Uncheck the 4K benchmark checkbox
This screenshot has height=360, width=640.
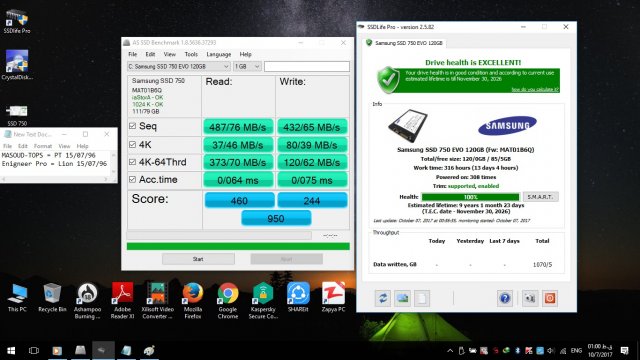(132, 144)
